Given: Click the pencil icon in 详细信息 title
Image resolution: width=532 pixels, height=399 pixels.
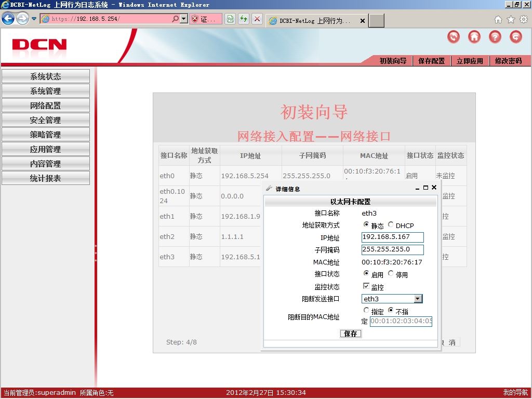Looking at the screenshot, I should click(x=269, y=188).
